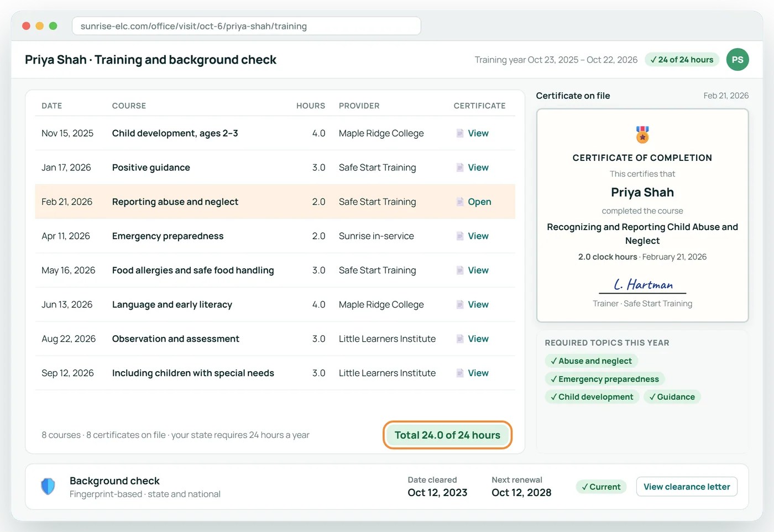The image size is (774, 532).
Task: Click the Emergency preparedness required topic chip
Action: pyautogui.click(x=605, y=379)
